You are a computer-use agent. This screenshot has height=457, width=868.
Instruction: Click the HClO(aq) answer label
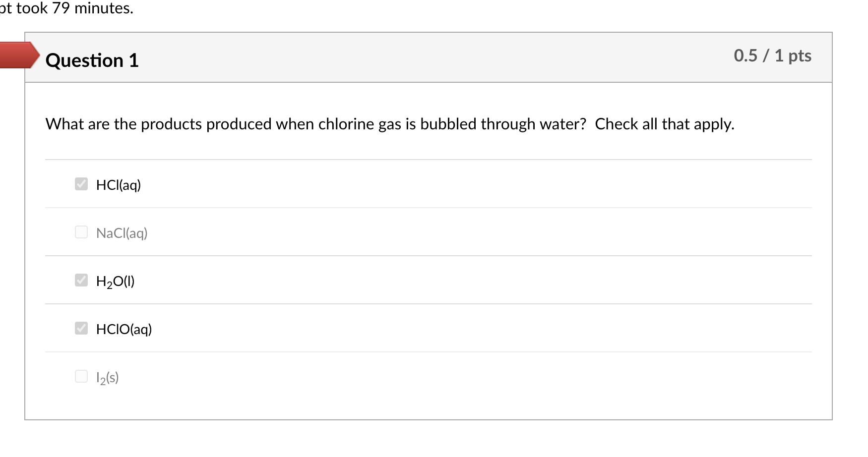[x=124, y=329]
